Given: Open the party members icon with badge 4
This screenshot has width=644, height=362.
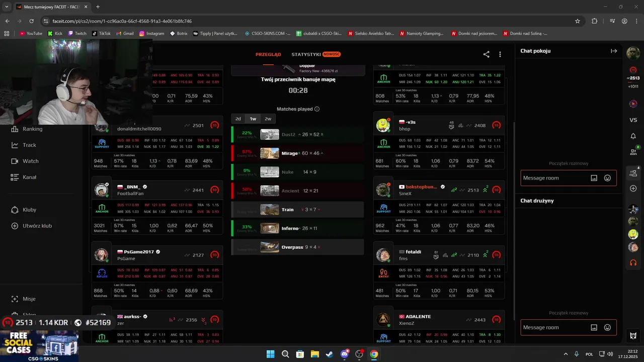Looking at the screenshot, I should pyautogui.click(x=633, y=173).
